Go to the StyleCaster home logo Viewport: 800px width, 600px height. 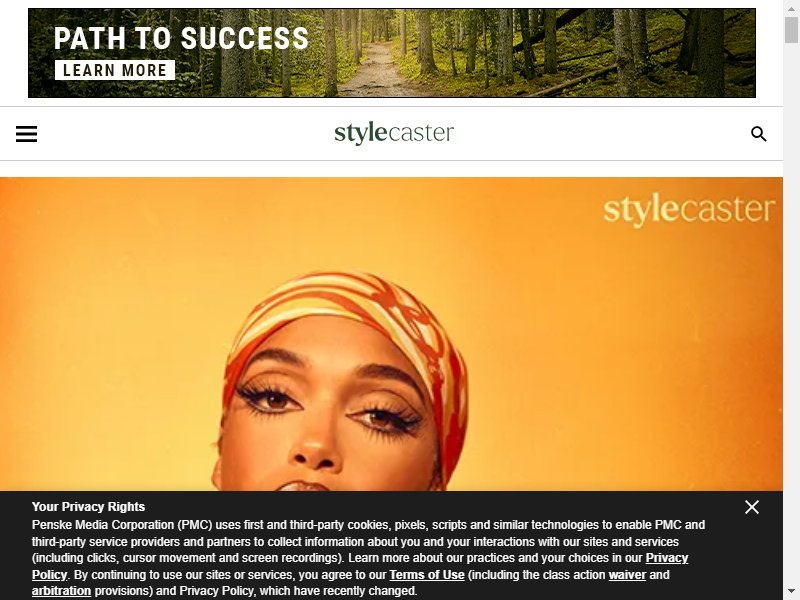[393, 133]
